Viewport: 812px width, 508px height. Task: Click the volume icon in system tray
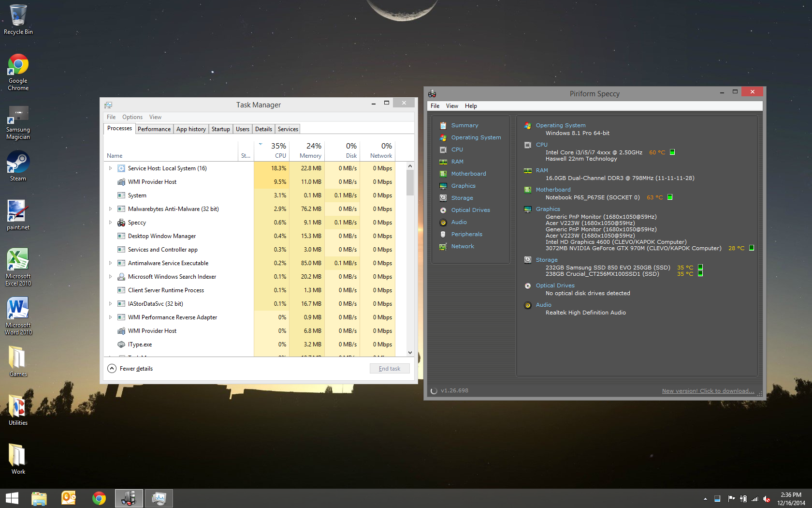[767, 499]
